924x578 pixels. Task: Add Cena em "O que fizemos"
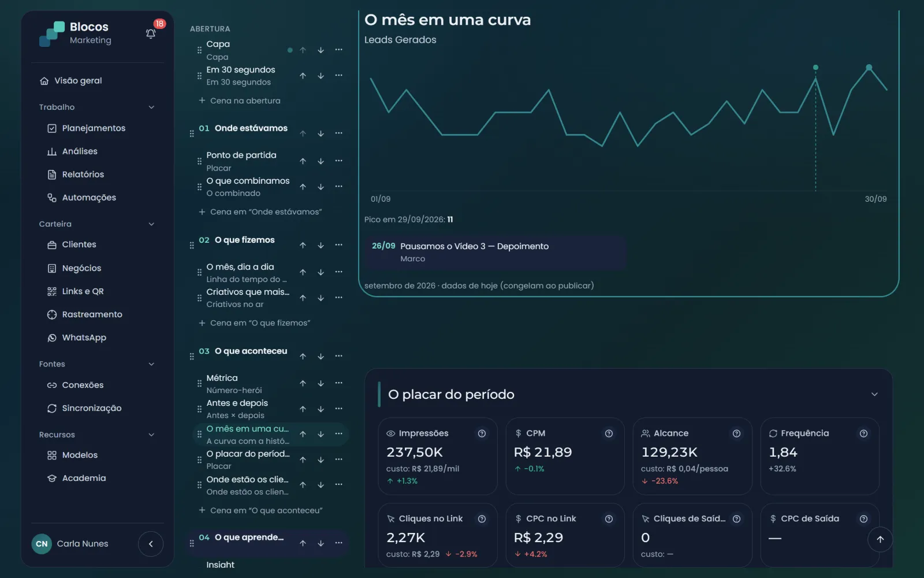click(x=255, y=323)
